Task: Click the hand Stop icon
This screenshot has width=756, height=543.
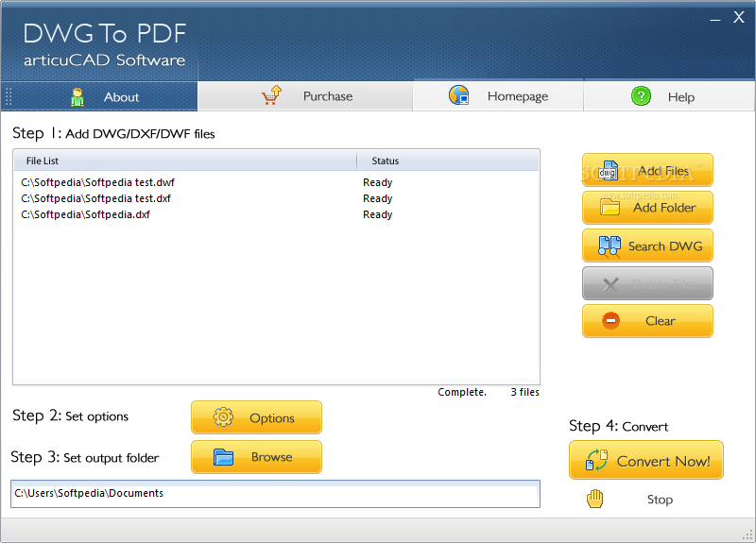Action: (x=595, y=499)
